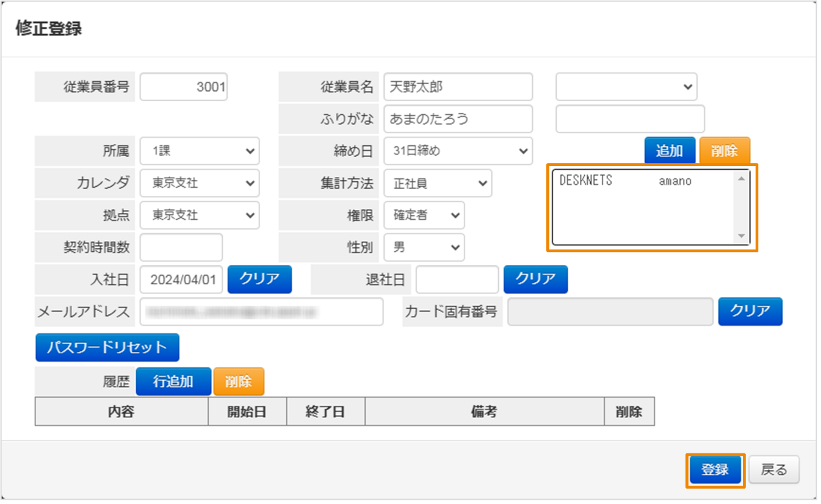The width and height of the screenshot is (821, 504).
Task: Click クリア next to the 退社日 field
Action: 535,279
